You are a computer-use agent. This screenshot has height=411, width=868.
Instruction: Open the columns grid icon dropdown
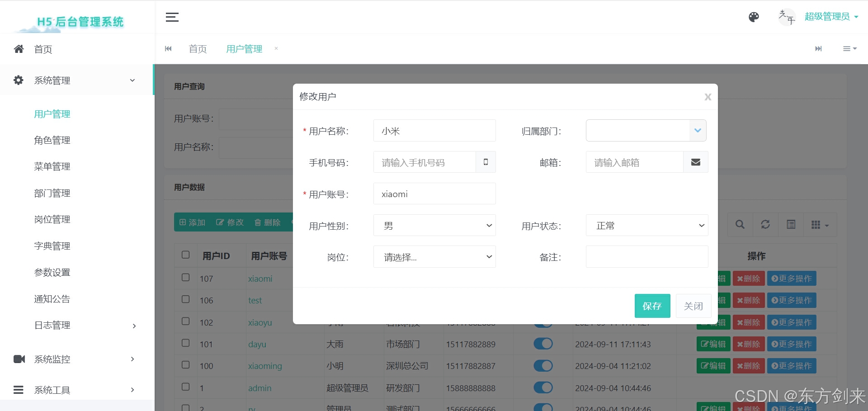pos(820,225)
